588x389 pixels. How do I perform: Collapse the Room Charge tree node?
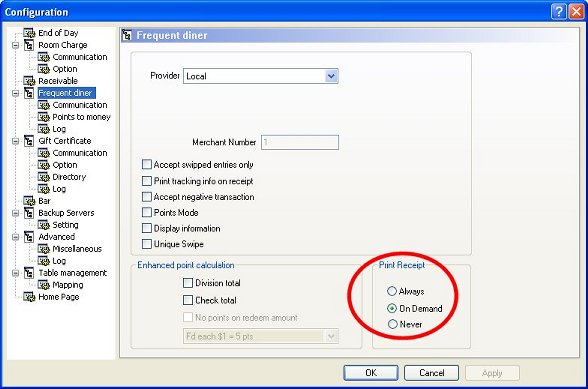point(15,45)
